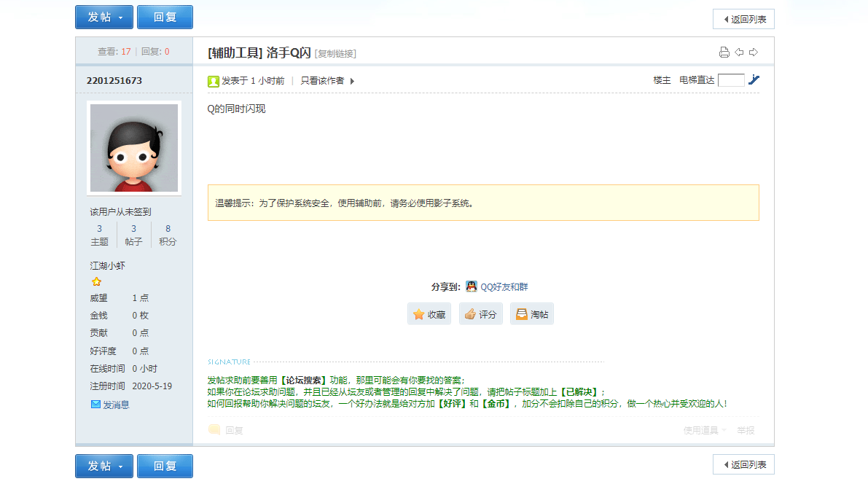
Task: Click the bottom 返回列表 button
Action: point(743,465)
